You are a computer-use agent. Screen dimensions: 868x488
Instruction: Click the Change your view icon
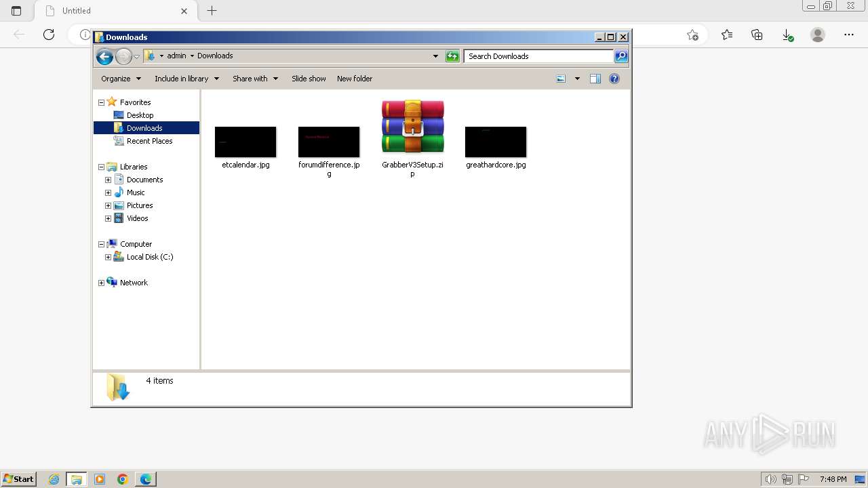coord(561,79)
